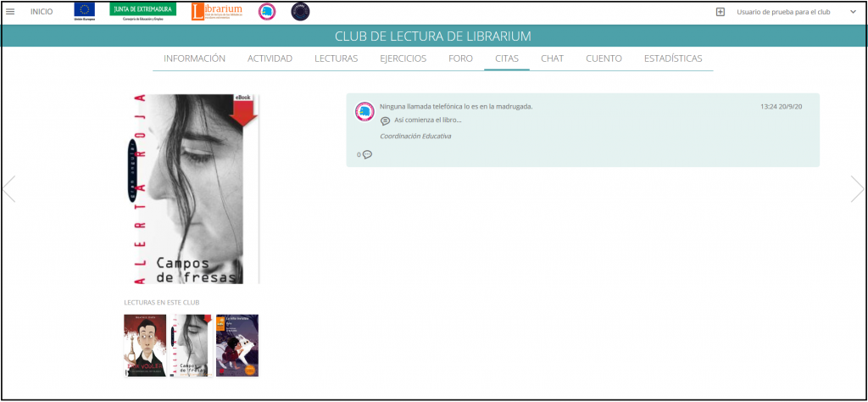The width and height of the screenshot is (868, 402).
Task: Switch to the INFORMACIÓN tab
Action: click(194, 59)
